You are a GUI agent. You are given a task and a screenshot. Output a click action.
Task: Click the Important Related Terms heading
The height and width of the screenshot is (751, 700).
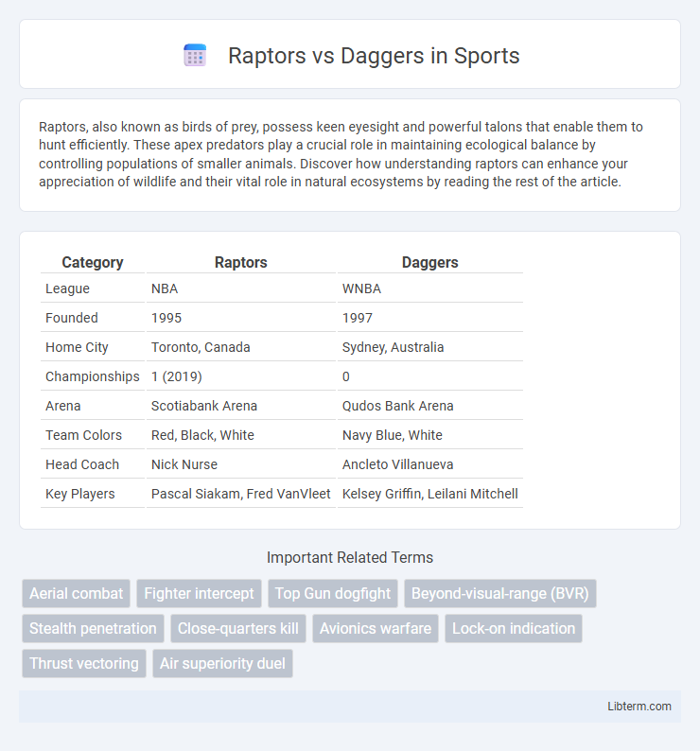(350, 557)
